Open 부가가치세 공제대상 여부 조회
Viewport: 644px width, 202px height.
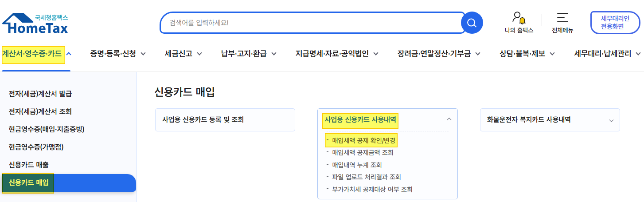click(x=372, y=189)
